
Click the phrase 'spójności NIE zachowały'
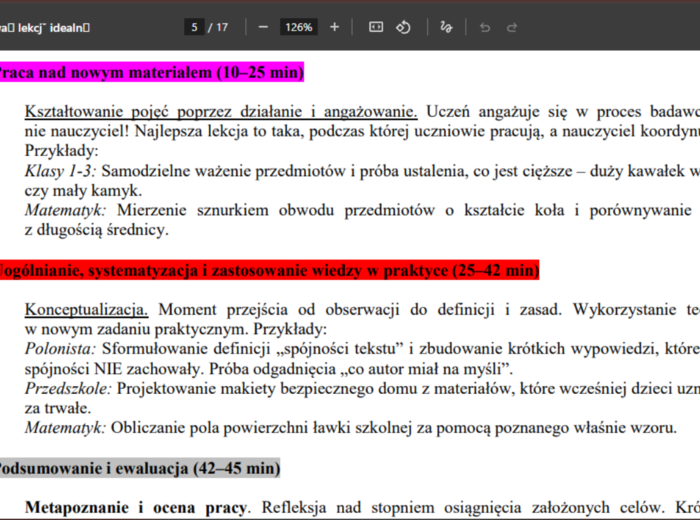113,369
